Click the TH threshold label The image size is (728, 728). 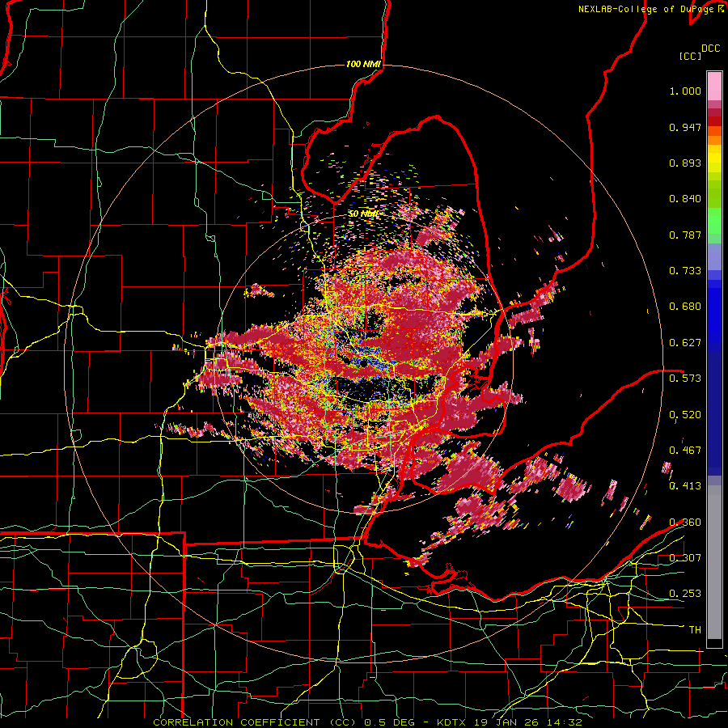pos(695,630)
